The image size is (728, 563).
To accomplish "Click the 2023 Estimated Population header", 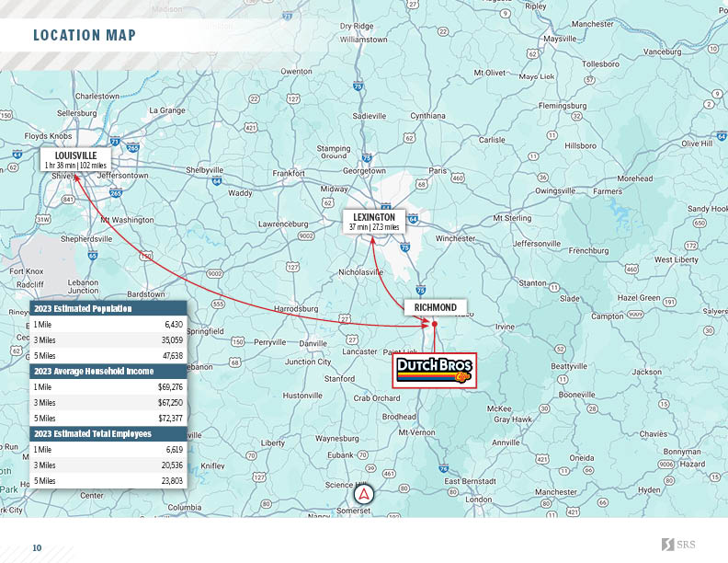I will 108,308.
